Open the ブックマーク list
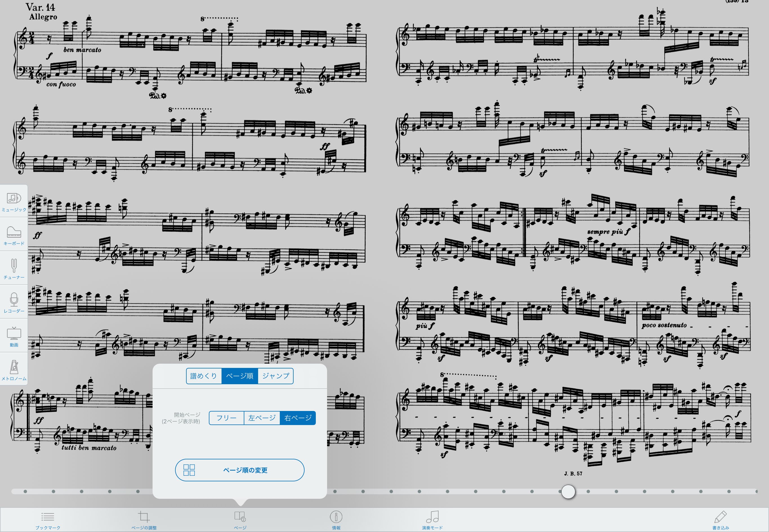The width and height of the screenshot is (769, 532). click(48, 520)
